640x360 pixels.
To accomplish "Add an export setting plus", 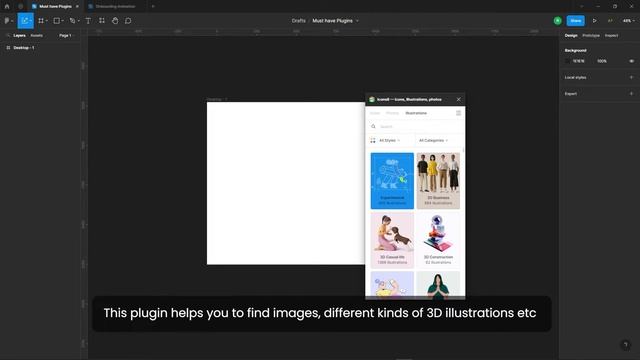I will click(x=631, y=93).
